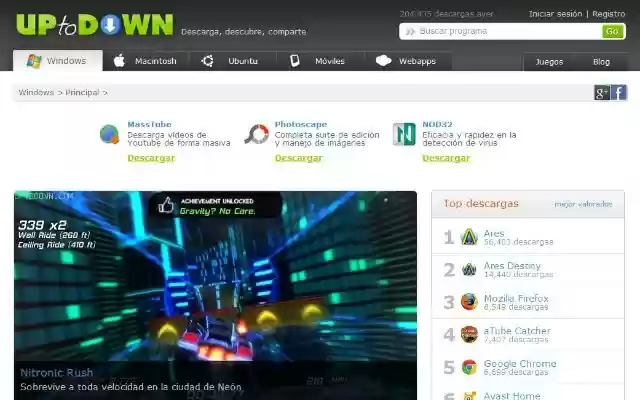Click the Windows flag icon

[x=34, y=61]
